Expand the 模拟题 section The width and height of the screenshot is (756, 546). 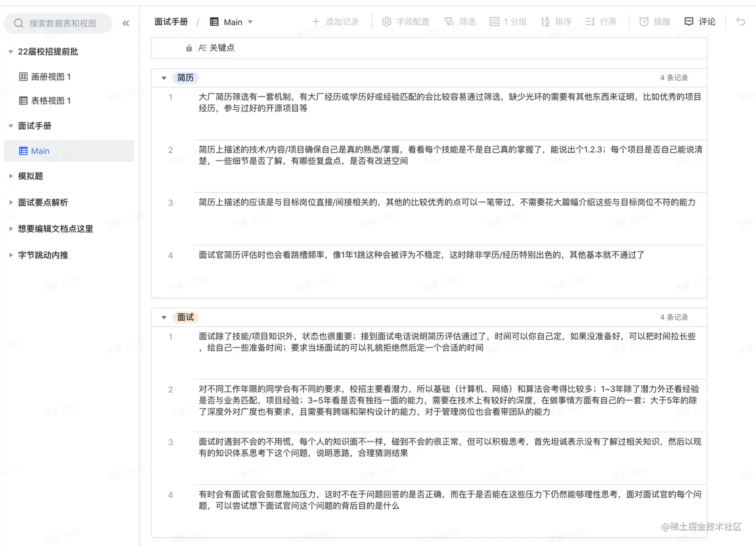pyautogui.click(x=10, y=176)
